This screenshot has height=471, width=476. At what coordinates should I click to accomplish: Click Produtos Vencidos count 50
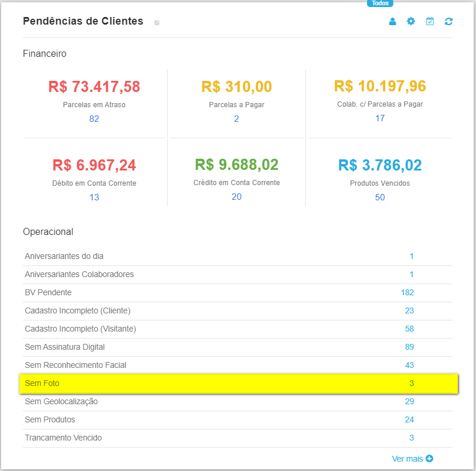380,197
